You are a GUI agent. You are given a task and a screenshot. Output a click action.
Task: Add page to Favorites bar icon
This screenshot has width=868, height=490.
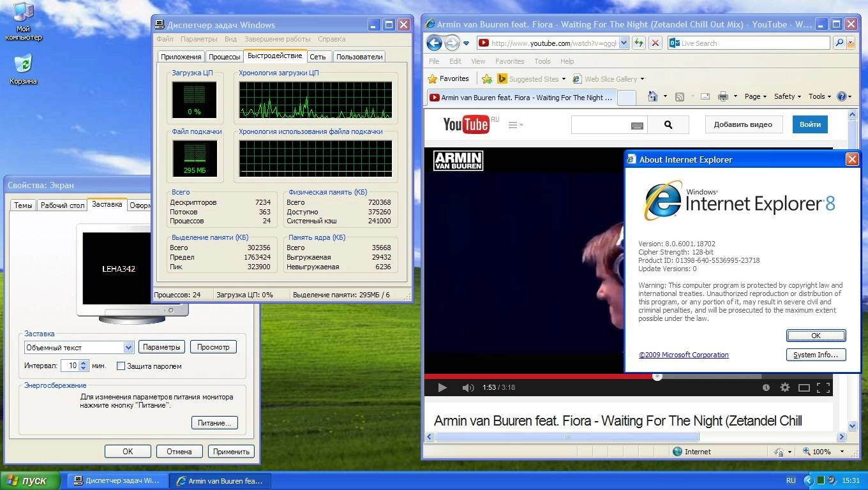[x=487, y=78]
